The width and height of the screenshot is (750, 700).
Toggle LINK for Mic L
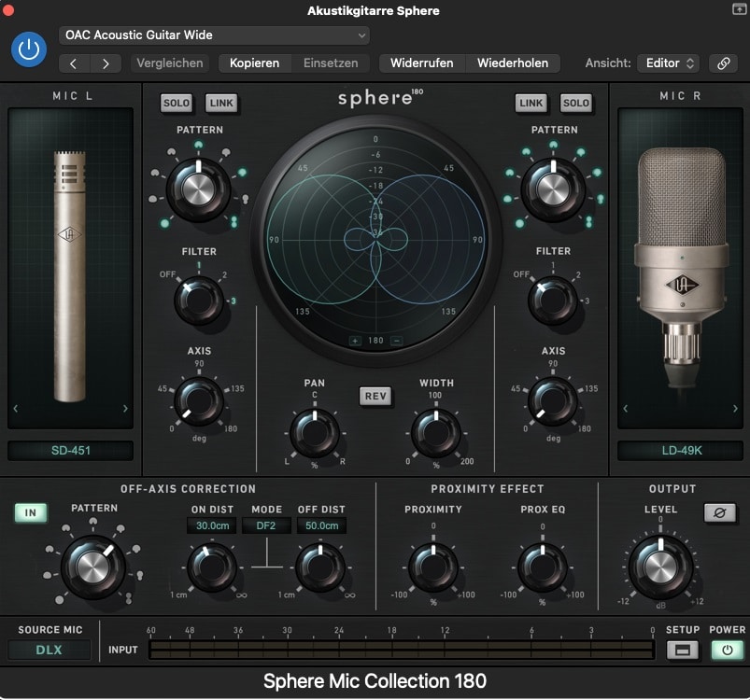[x=221, y=104]
